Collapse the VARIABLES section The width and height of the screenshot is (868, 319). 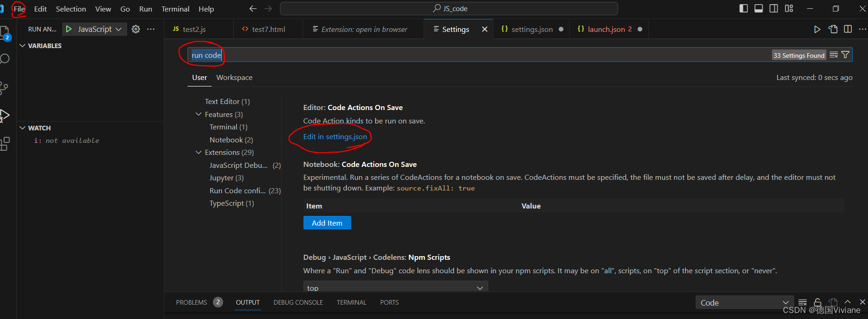coord(22,46)
